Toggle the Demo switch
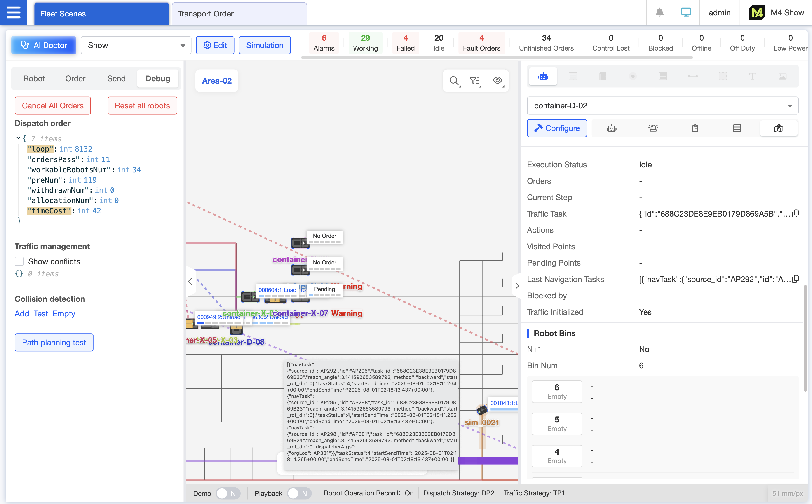 coord(228,493)
